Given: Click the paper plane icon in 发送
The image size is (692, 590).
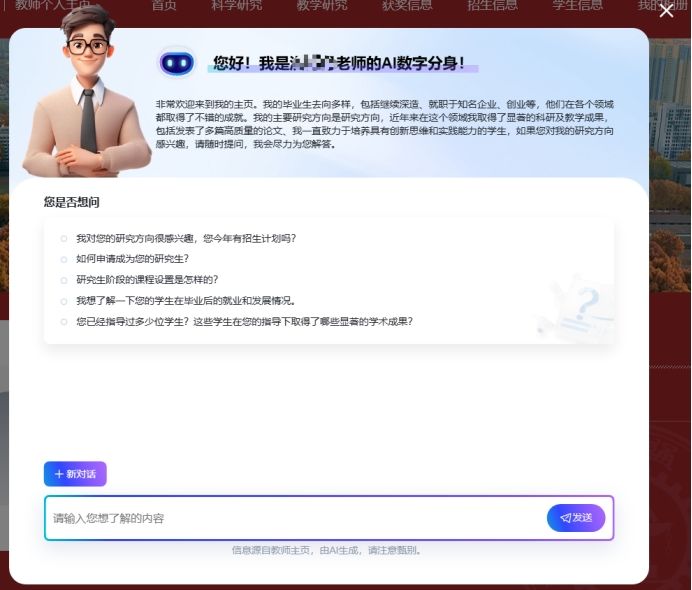Looking at the screenshot, I should coord(565,518).
